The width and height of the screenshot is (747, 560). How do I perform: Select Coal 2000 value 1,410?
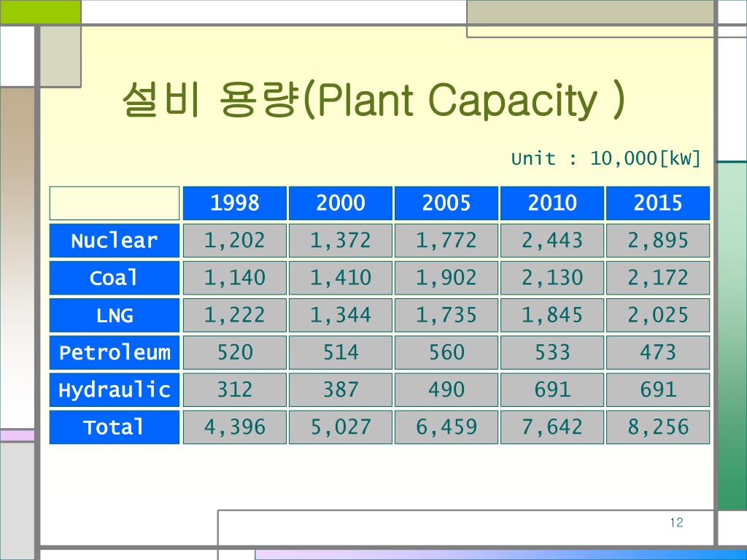[341, 278]
